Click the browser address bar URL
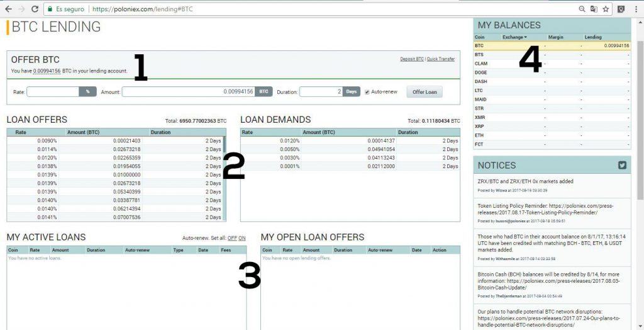 tap(142, 9)
